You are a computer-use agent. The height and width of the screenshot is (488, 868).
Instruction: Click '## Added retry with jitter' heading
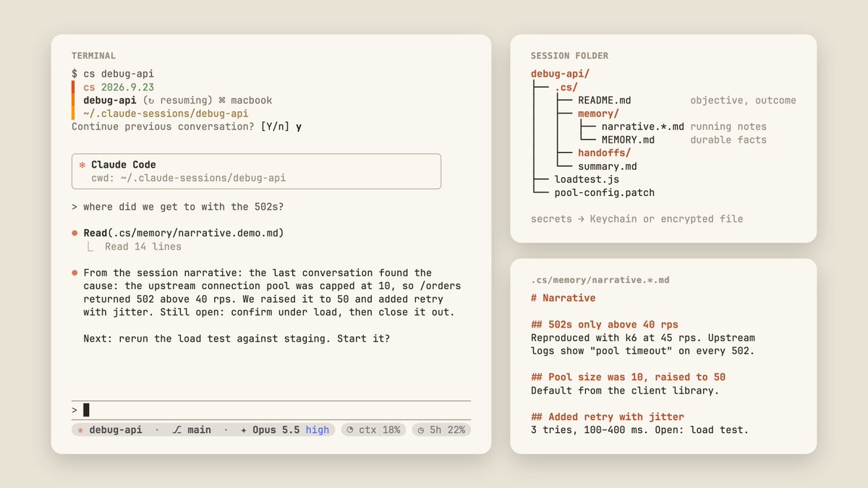[x=608, y=416]
